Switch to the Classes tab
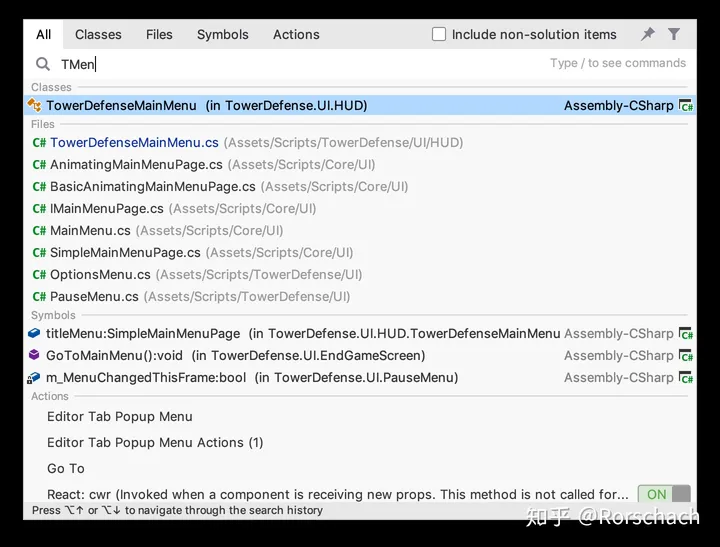Screen dimensions: 720x547 (98, 34)
